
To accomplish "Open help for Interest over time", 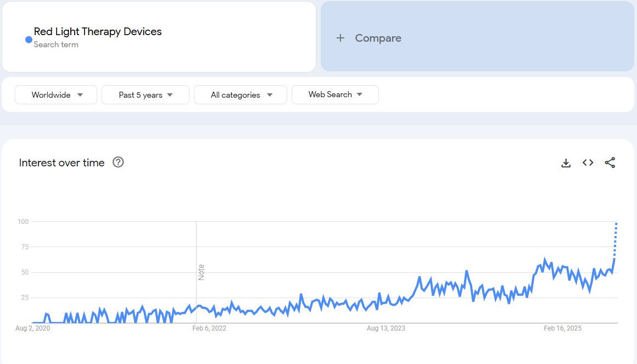I will coord(118,162).
